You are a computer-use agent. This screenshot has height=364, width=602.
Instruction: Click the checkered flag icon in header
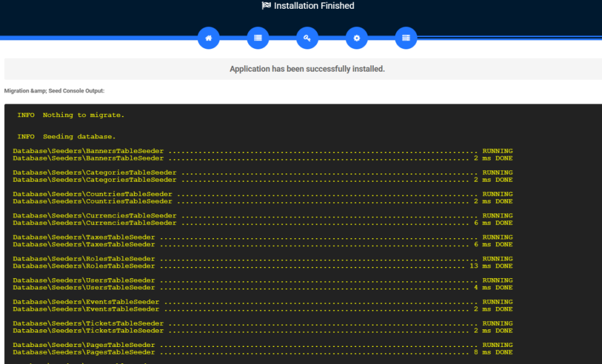click(x=266, y=6)
